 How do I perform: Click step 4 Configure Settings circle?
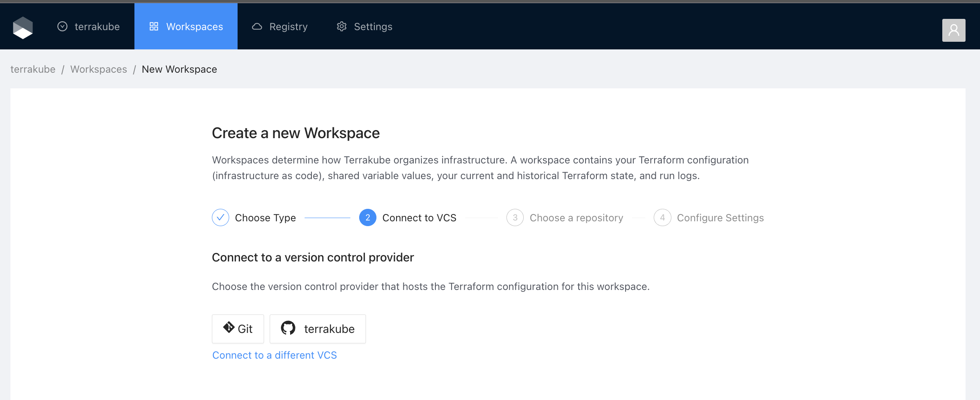pyautogui.click(x=662, y=218)
